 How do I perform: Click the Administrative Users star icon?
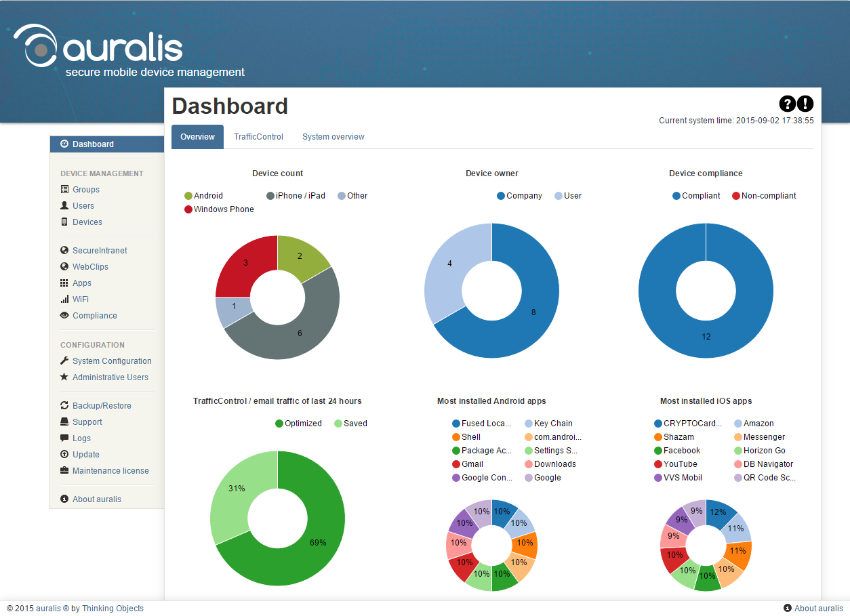tap(64, 377)
